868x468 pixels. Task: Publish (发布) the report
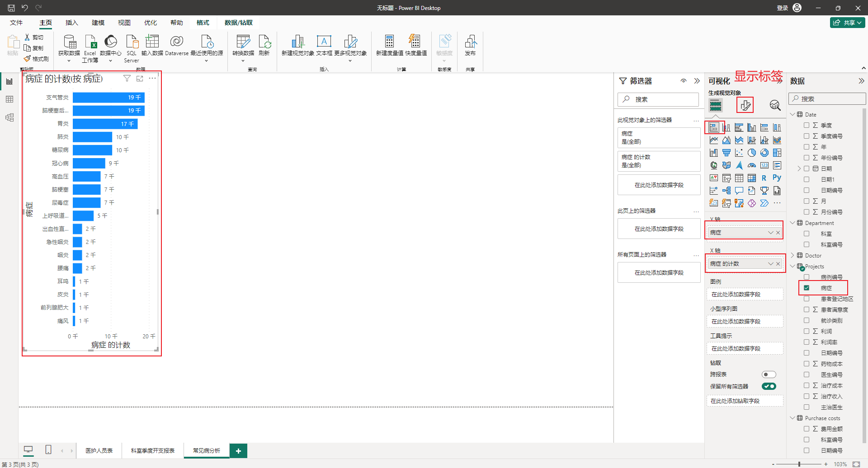click(x=470, y=42)
